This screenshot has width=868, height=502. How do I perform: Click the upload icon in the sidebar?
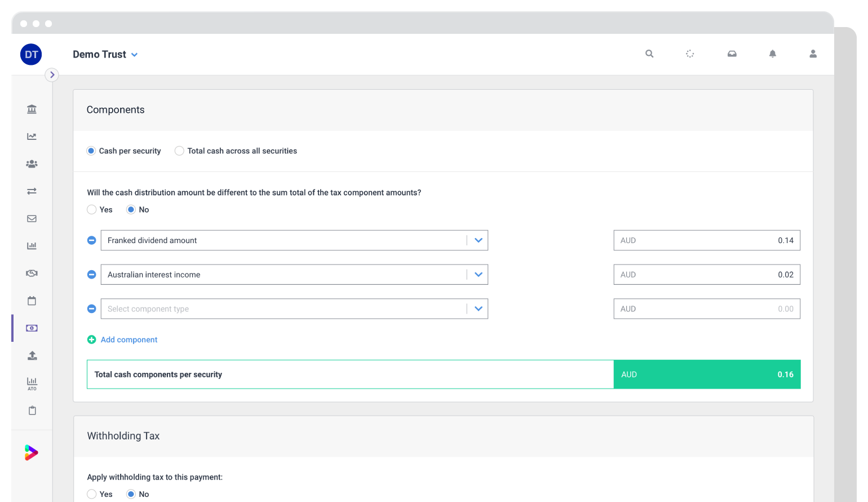[x=32, y=355]
